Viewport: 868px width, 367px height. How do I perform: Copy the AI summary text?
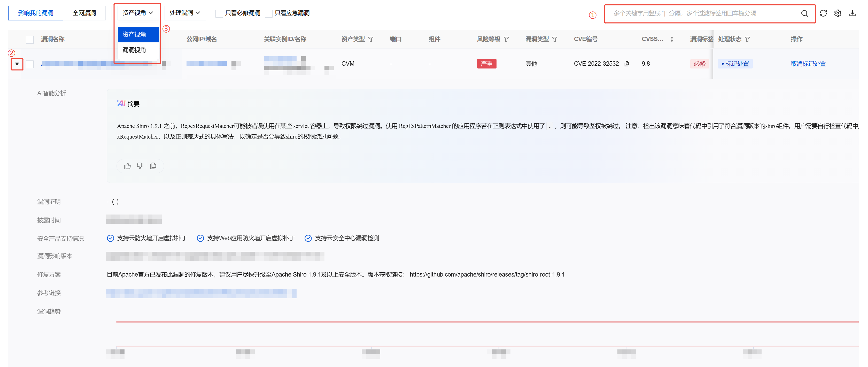[x=153, y=166]
